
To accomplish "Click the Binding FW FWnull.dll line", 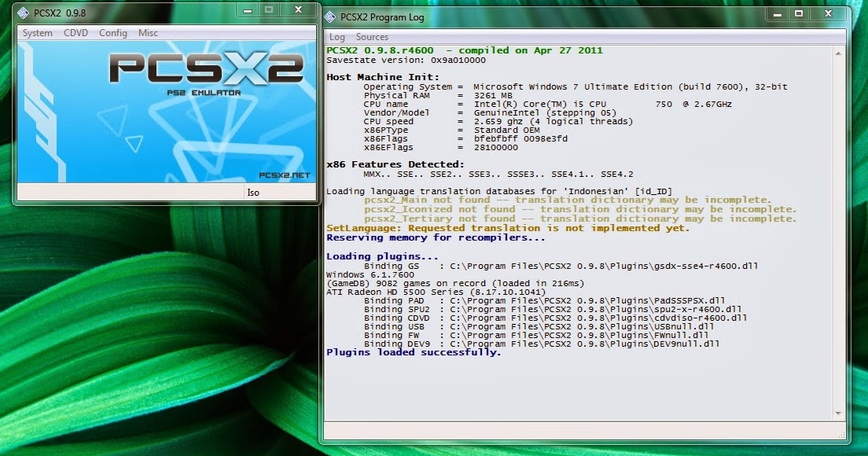I will click(x=536, y=336).
